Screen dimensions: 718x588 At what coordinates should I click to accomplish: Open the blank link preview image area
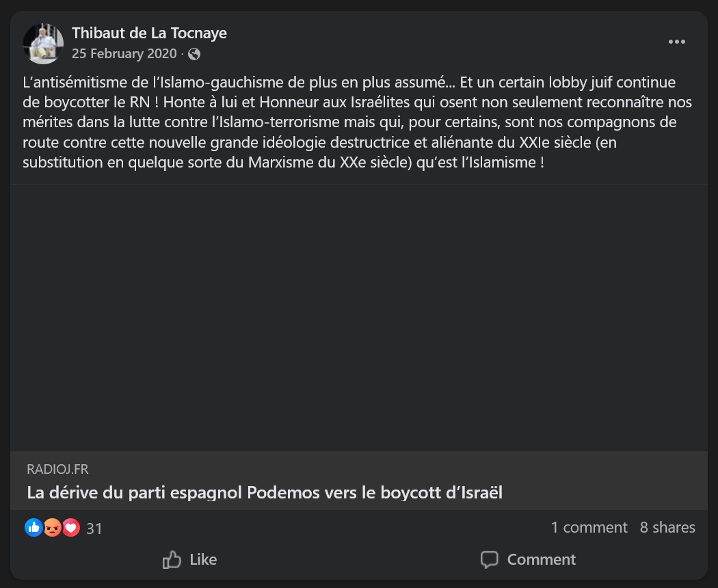359,317
